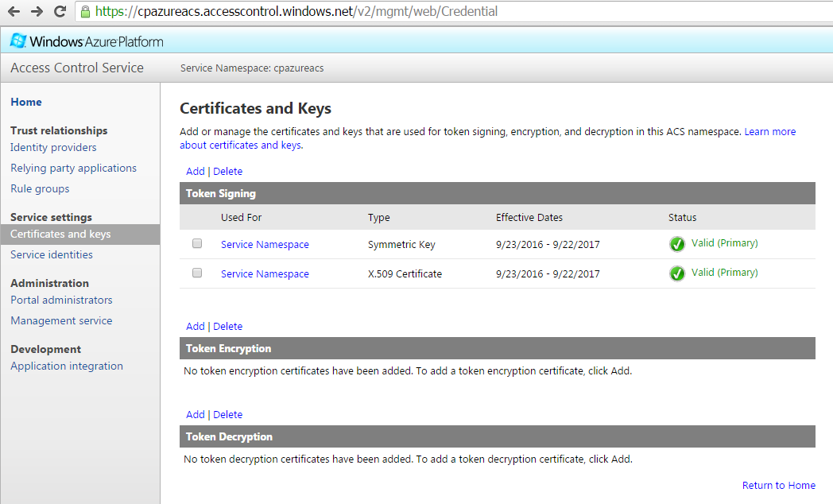This screenshot has width=833, height=504.
Task: Click Symmetric Key row effective dates
Action: click(x=548, y=244)
